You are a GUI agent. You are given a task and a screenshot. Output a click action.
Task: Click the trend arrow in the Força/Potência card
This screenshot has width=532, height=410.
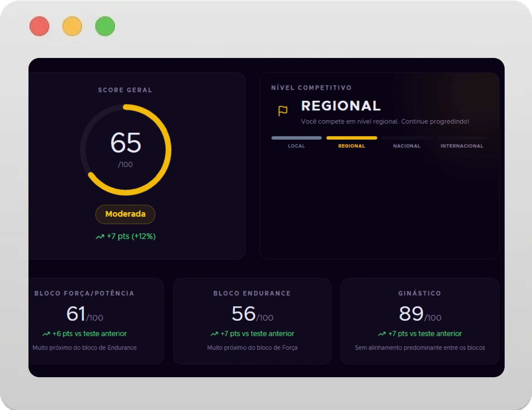[x=46, y=334]
